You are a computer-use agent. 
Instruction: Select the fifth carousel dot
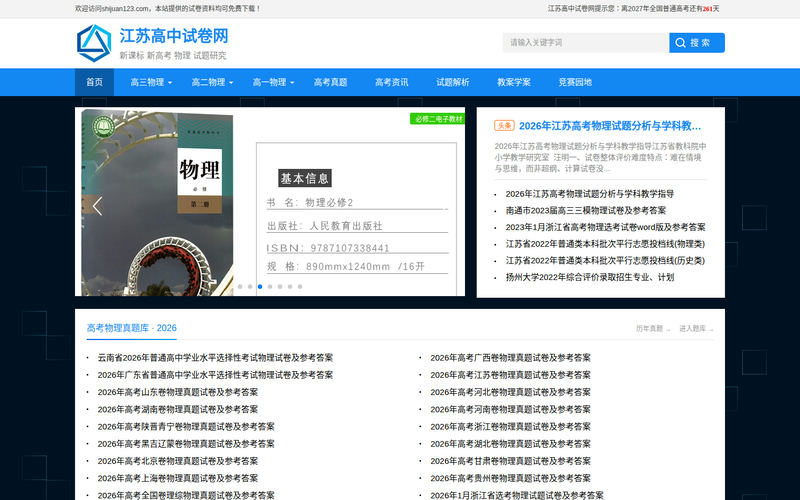pos(280,287)
